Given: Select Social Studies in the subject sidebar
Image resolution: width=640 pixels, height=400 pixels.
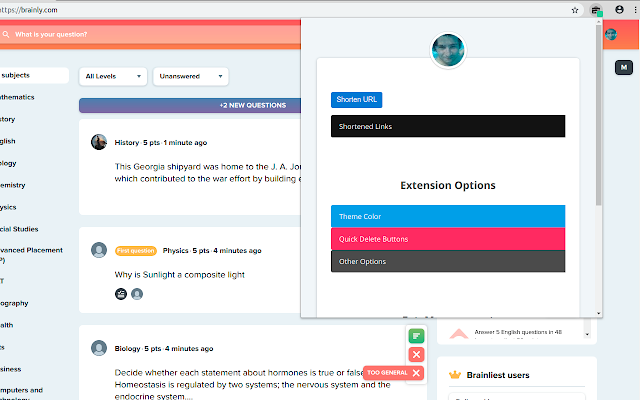Looking at the screenshot, I should (19, 229).
